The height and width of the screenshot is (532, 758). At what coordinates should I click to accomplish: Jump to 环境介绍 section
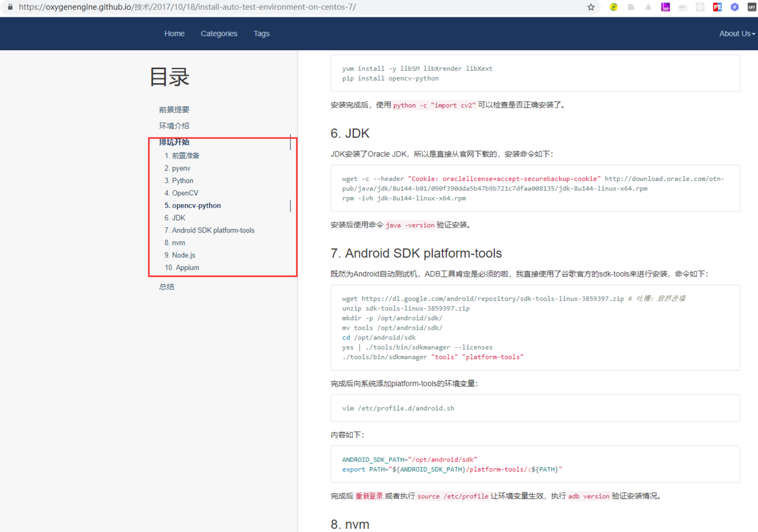(174, 126)
